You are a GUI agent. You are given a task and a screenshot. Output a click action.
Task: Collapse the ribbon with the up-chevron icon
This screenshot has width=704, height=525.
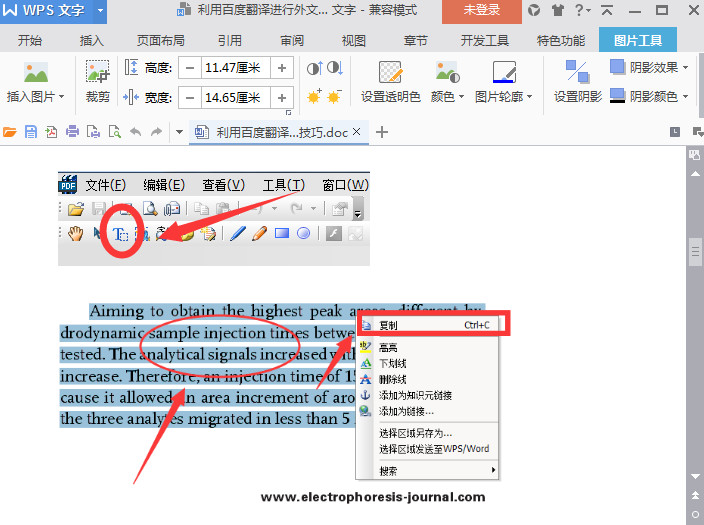(x=607, y=10)
